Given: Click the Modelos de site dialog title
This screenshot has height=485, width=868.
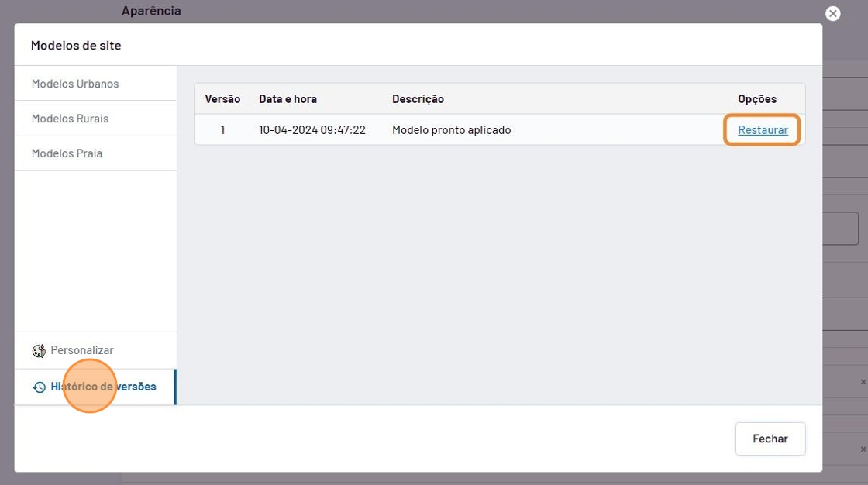Looking at the screenshot, I should 76,46.
